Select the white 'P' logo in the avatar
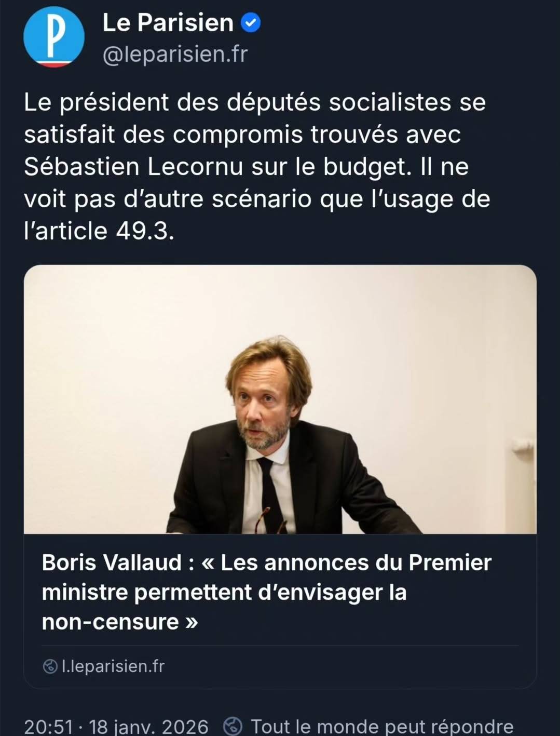 (54, 36)
